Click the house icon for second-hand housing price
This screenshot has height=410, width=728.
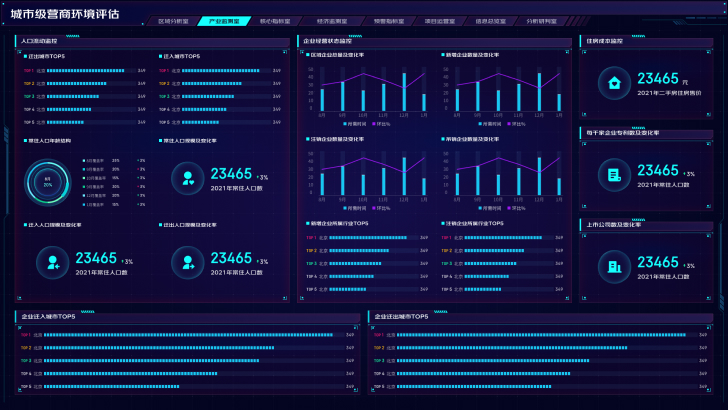(x=614, y=83)
